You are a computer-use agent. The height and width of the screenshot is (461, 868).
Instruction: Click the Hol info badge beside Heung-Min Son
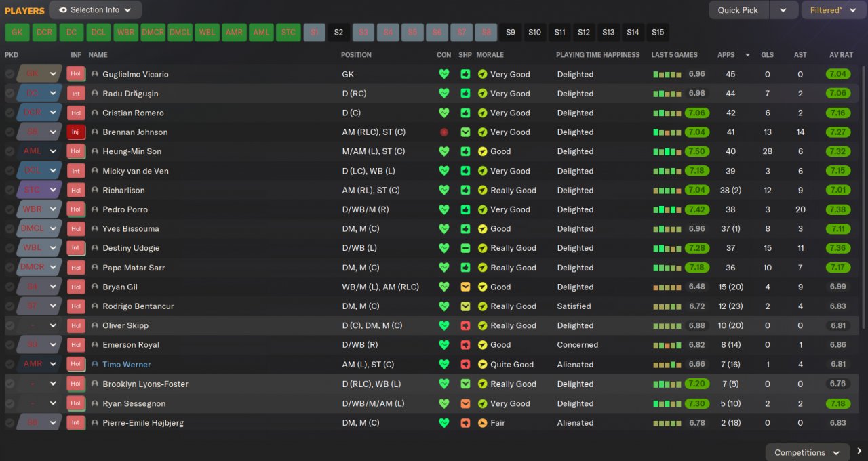pyautogui.click(x=75, y=151)
